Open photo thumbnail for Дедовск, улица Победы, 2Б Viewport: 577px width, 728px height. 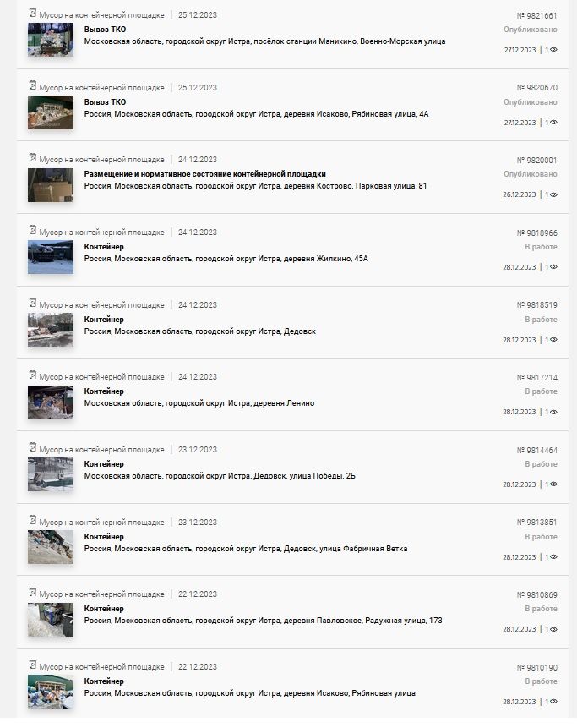click(x=51, y=474)
